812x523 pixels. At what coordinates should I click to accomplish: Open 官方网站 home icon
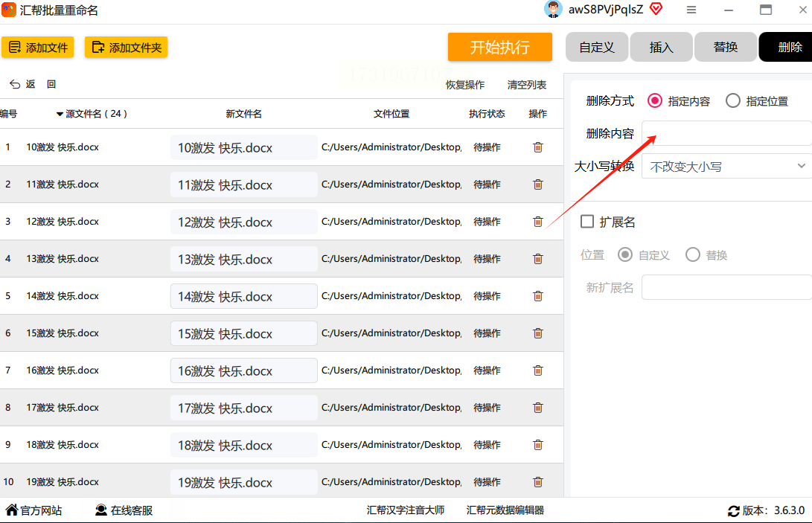click(x=11, y=510)
